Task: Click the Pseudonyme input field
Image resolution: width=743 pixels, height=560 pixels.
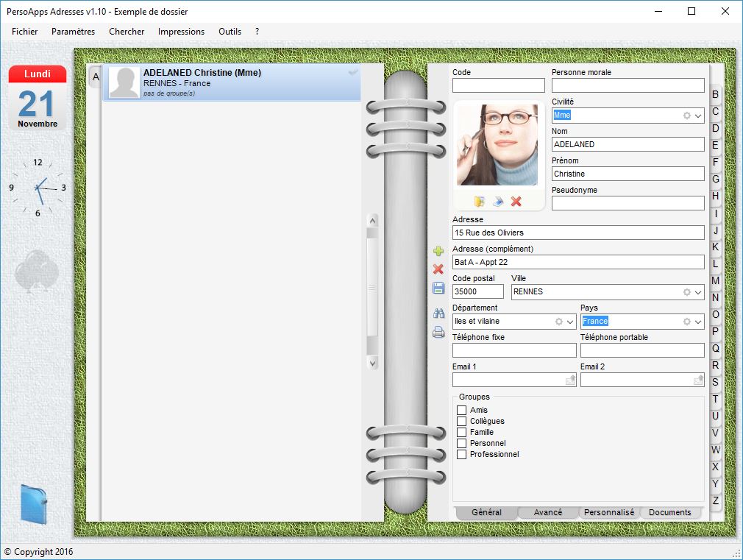Action: pyautogui.click(x=628, y=203)
